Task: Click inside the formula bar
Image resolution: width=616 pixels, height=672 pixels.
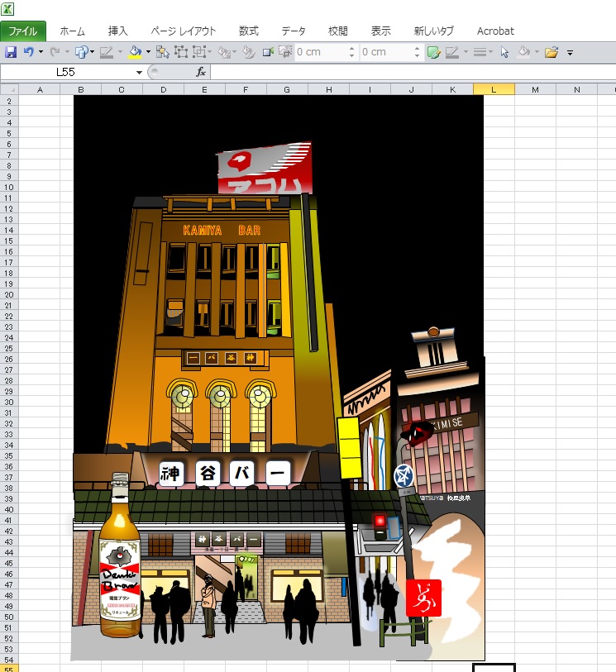Action: [x=413, y=73]
